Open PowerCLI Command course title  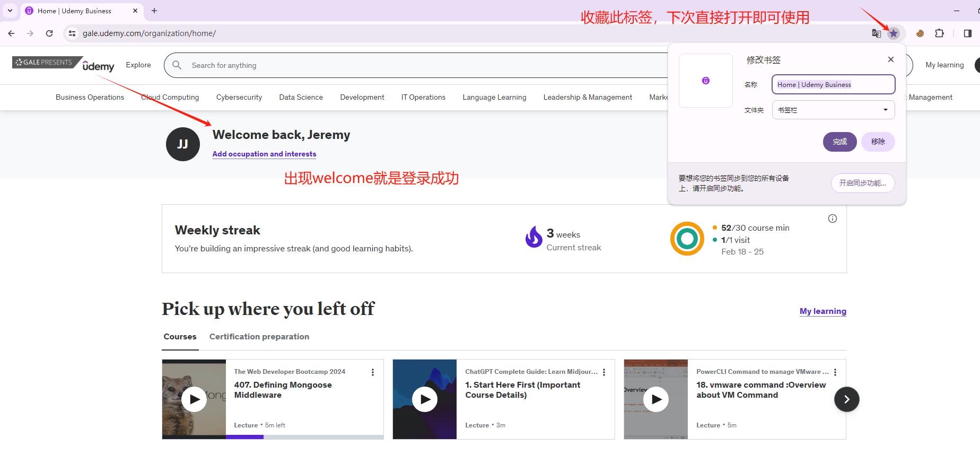tap(763, 371)
